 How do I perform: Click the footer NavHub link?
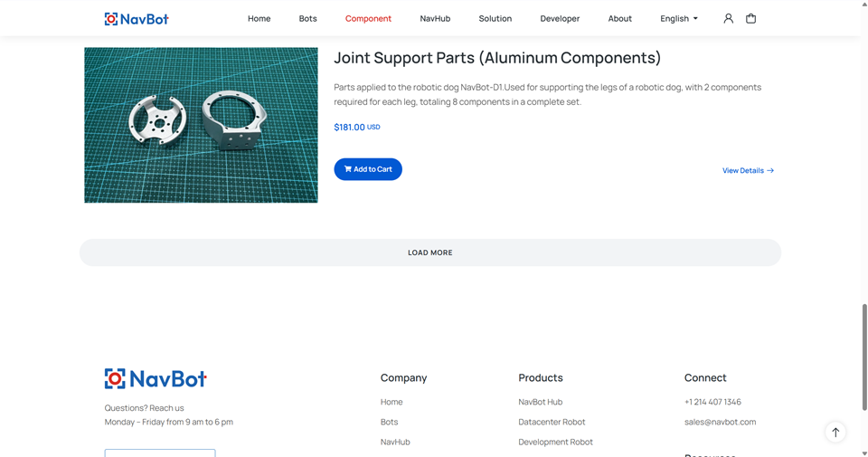[395, 442]
